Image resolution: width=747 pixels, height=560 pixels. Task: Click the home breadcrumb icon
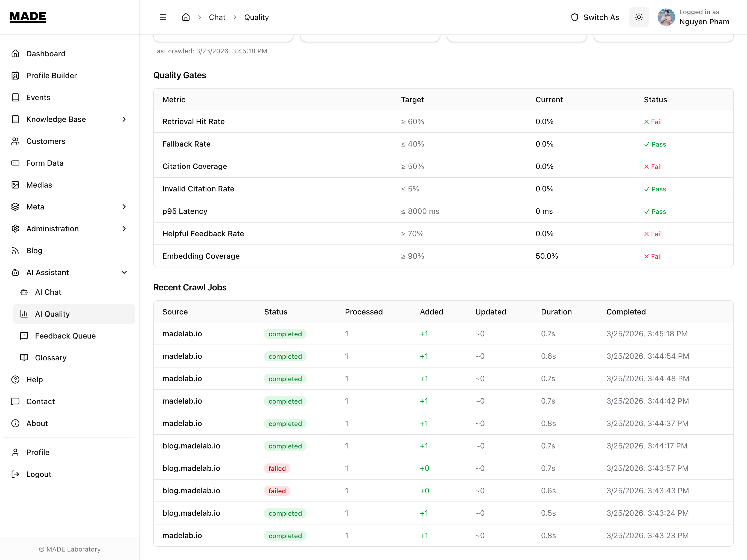[x=186, y=17]
